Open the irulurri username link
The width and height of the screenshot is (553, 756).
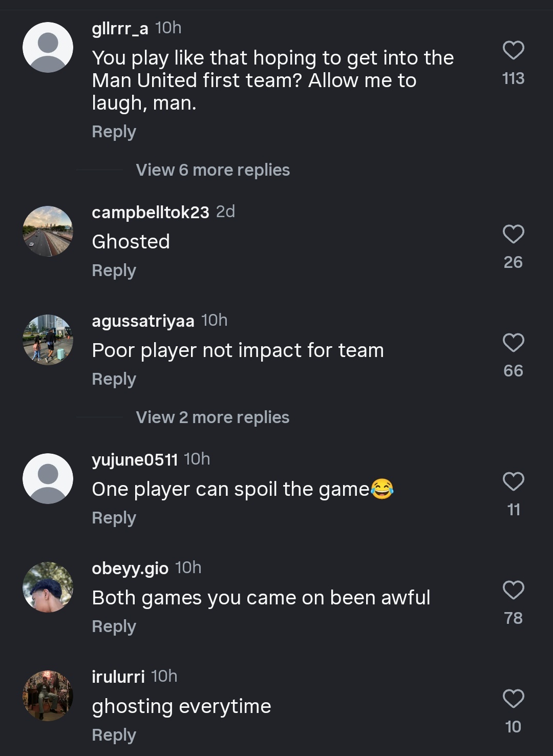click(118, 677)
